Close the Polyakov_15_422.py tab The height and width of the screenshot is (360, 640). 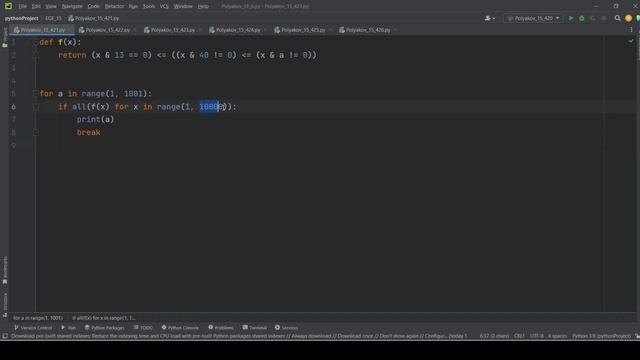(x=135, y=30)
